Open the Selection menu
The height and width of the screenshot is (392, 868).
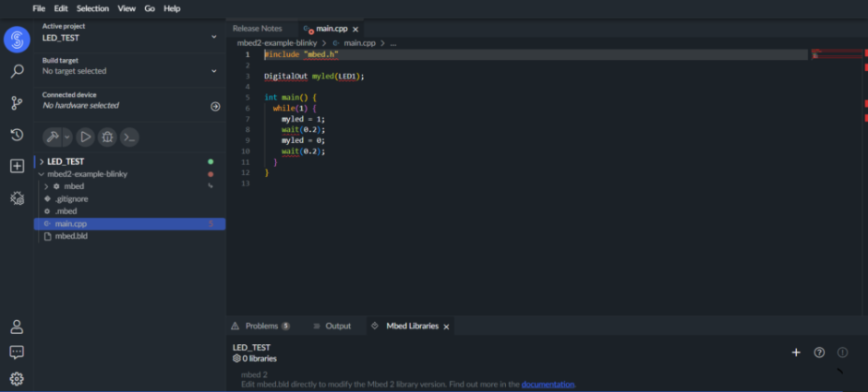(92, 8)
